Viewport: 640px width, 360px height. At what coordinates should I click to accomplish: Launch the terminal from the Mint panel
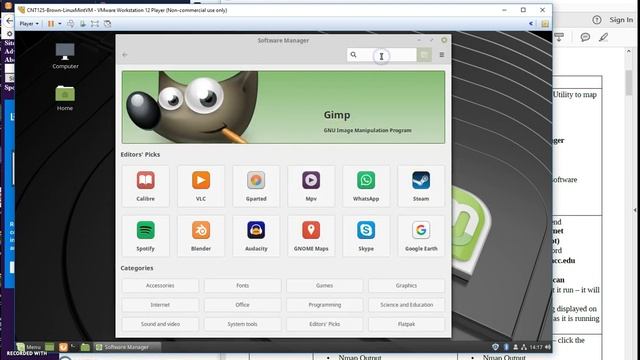74,347
